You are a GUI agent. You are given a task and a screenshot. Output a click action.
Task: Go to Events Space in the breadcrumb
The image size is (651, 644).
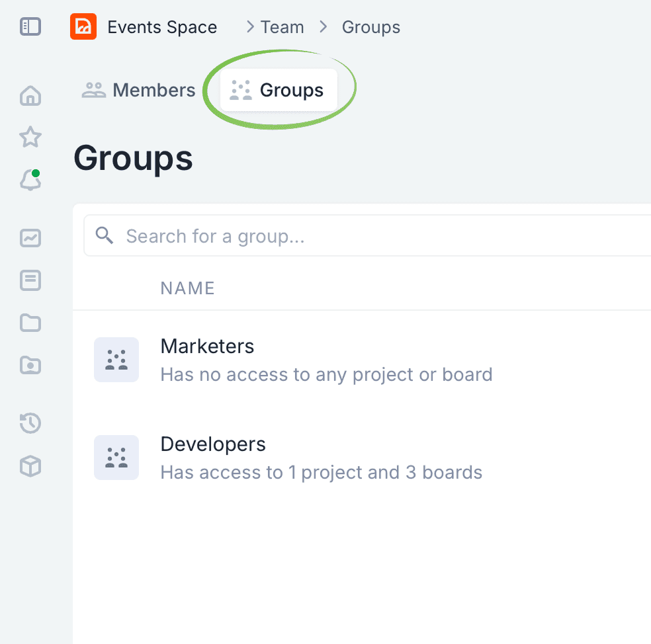pos(162,27)
